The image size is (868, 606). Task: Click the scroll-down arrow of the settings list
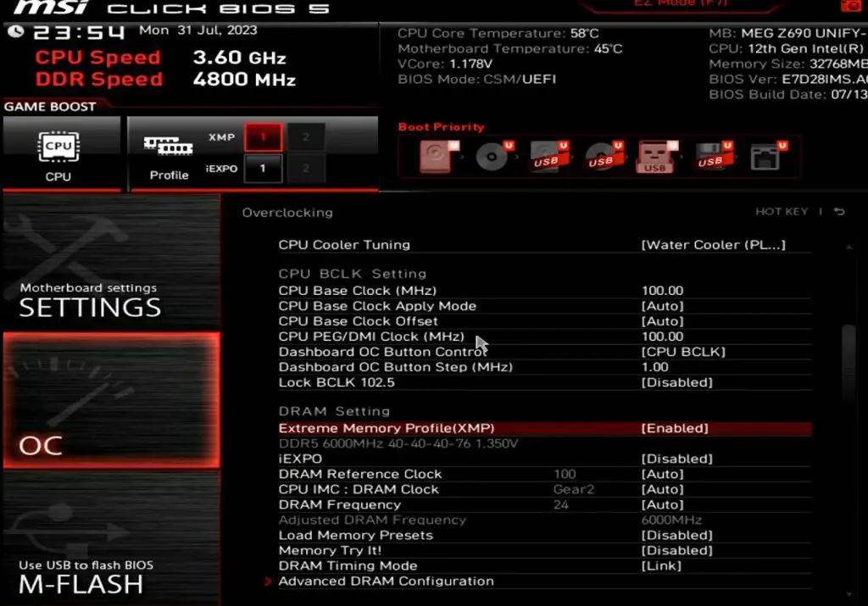pyautogui.click(x=849, y=594)
